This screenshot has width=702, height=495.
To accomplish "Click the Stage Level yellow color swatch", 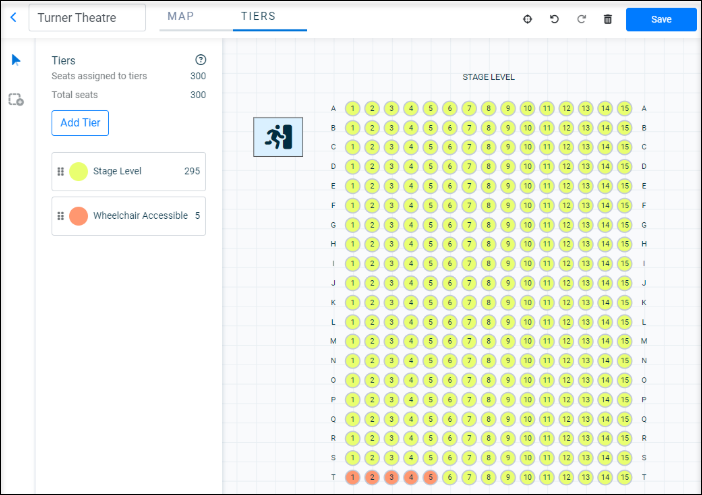I will tap(78, 171).
